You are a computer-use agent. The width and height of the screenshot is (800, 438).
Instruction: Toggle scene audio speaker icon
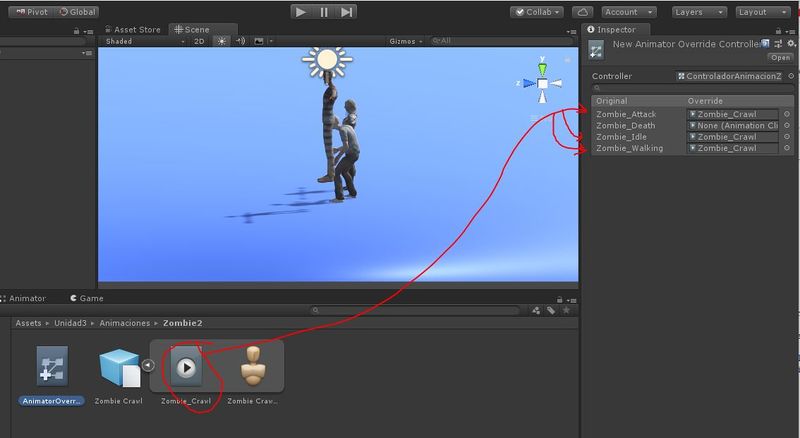(x=240, y=41)
